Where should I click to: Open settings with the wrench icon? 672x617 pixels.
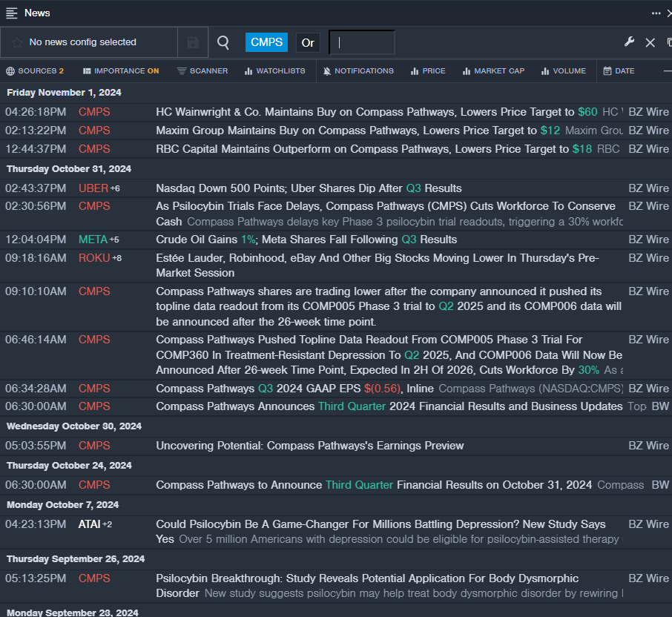(x=629, y=42)
